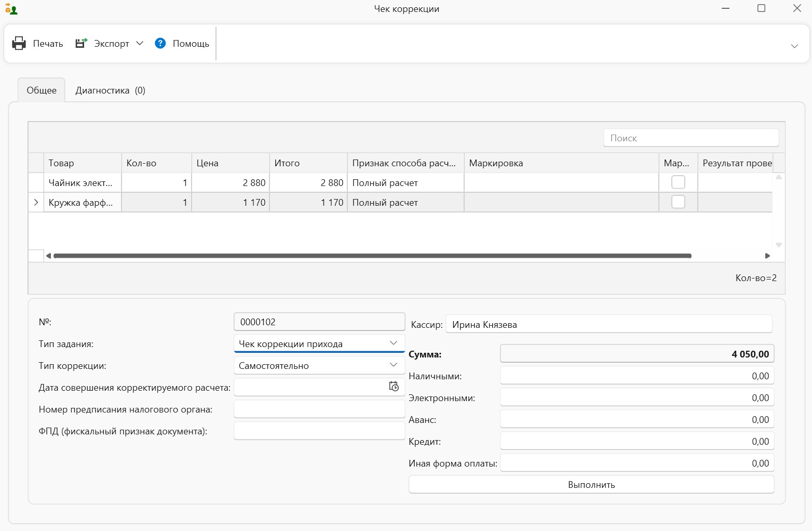812x531 pixels.
Task: Click the Наличными amount field
Action: [637, 376]
